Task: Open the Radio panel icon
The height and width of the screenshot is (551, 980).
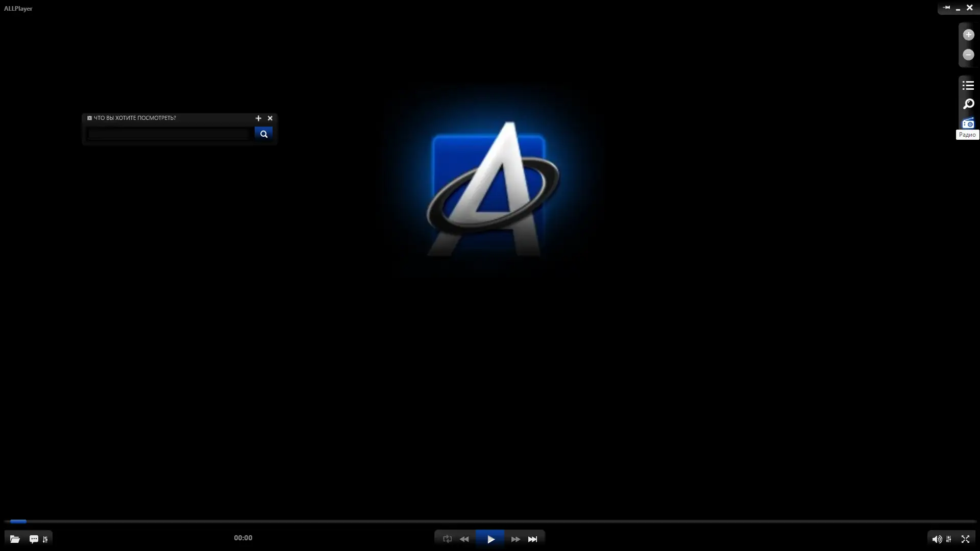Action: click(968, 123)
